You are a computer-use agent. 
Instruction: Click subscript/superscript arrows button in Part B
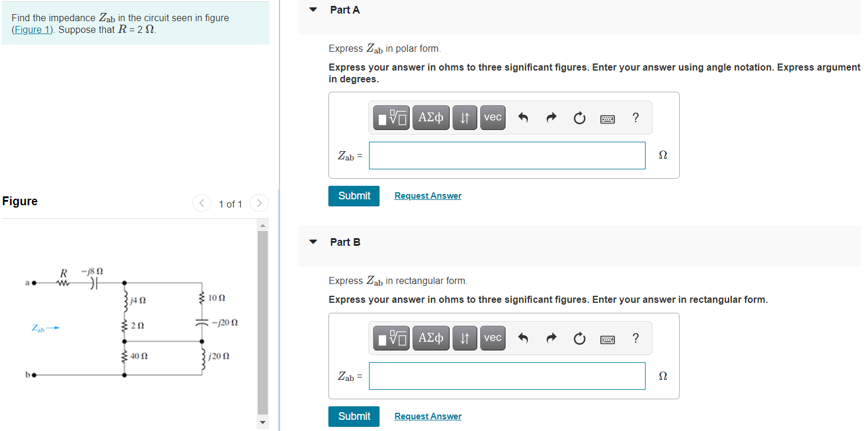tap(465, 338)
